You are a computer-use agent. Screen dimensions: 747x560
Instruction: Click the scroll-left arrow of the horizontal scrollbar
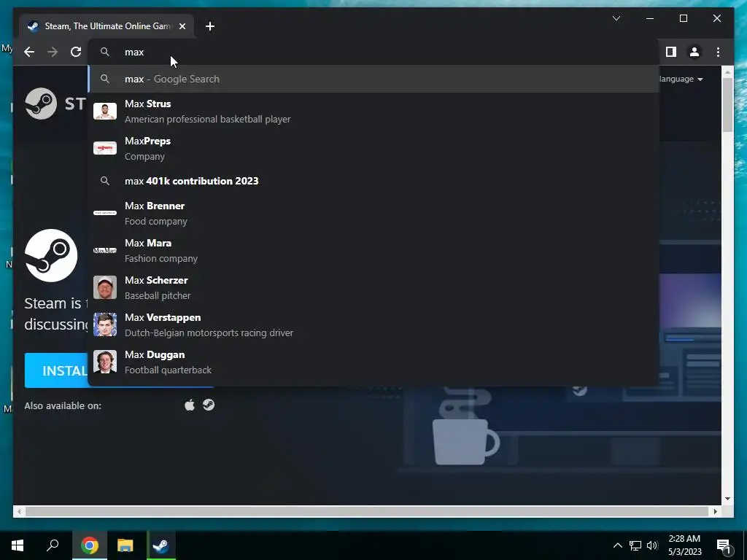19,511
